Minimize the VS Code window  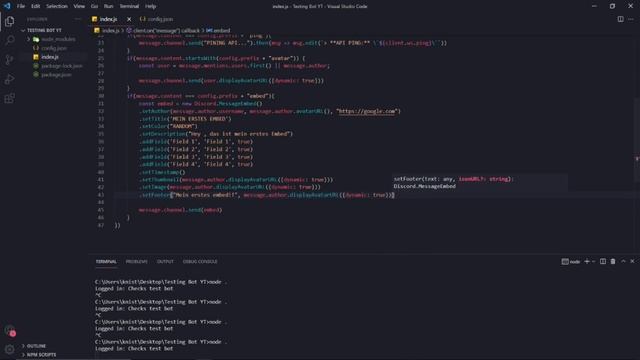594,6
